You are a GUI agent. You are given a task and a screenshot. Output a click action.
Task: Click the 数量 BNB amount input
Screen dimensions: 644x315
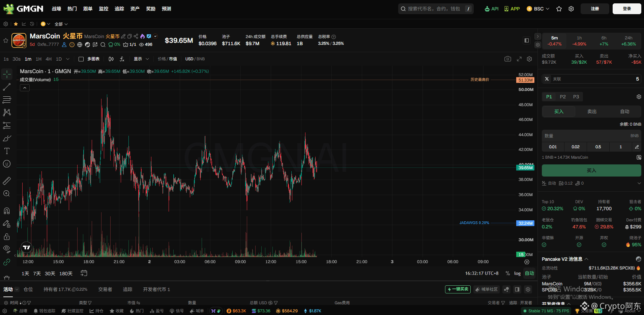(x=591, y=136)
